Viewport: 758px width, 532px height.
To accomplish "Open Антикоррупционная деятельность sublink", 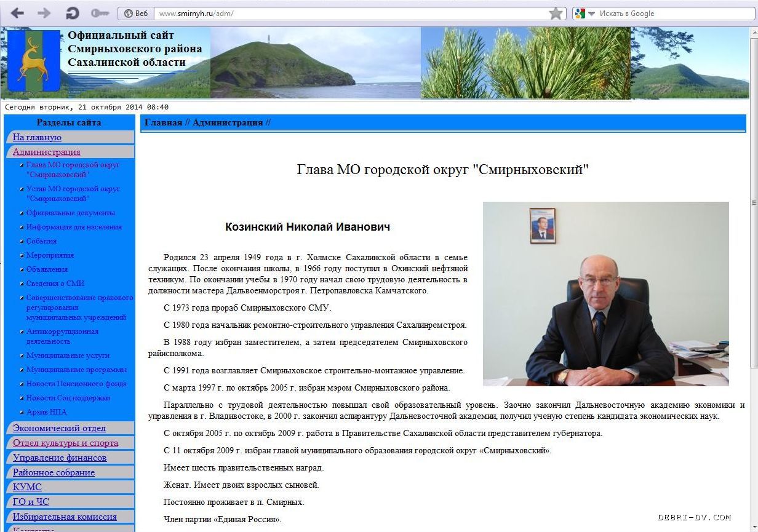I will tap(62, 336).
